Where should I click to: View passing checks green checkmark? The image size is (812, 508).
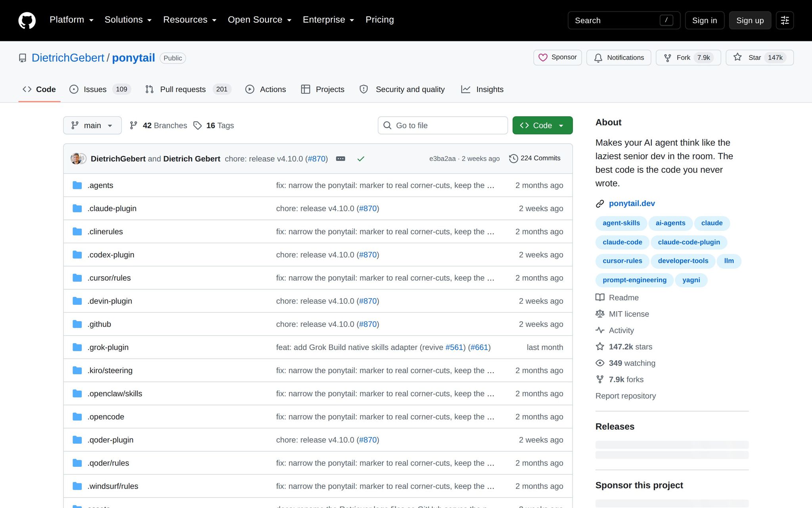[361, 159]
